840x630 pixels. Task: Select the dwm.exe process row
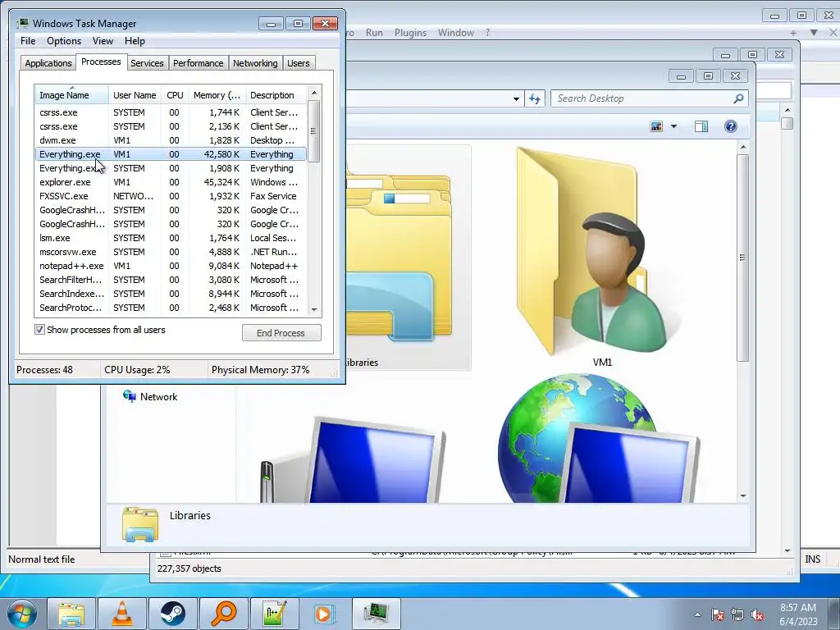pyautogui.click(x=171, y=140)
